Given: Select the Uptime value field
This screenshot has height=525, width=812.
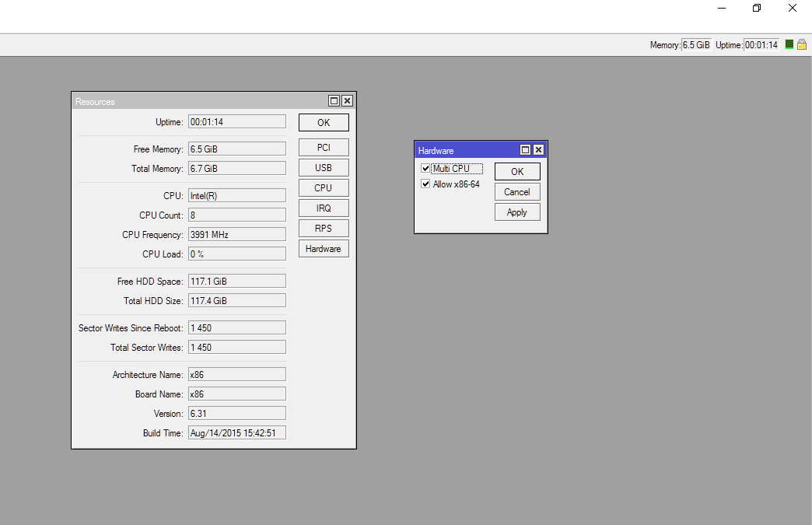Looking at the screenshot, I should pyautogui.click(x=236, y=121).
